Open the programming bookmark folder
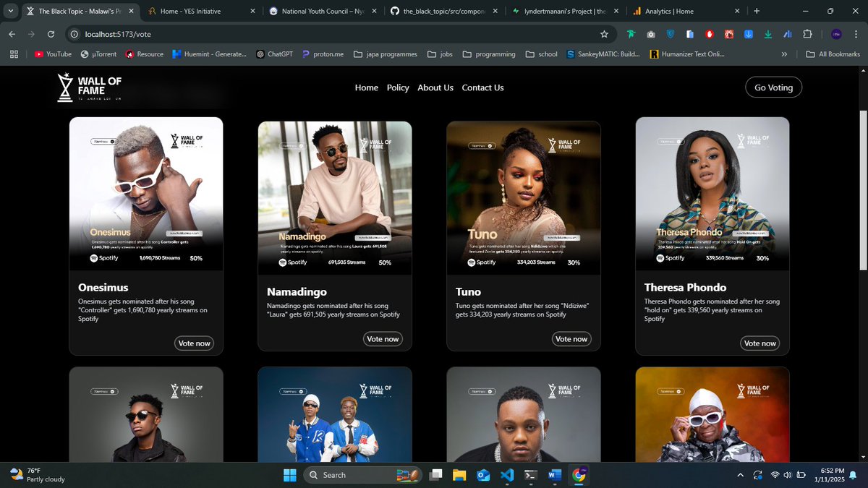This screenshot has width=868, height=488. pos(488,53)
